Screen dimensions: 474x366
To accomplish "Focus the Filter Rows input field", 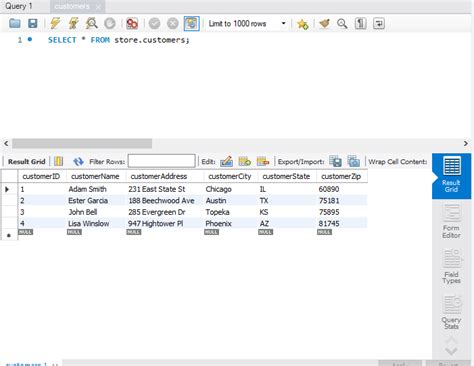I will (x=162, y=161).
